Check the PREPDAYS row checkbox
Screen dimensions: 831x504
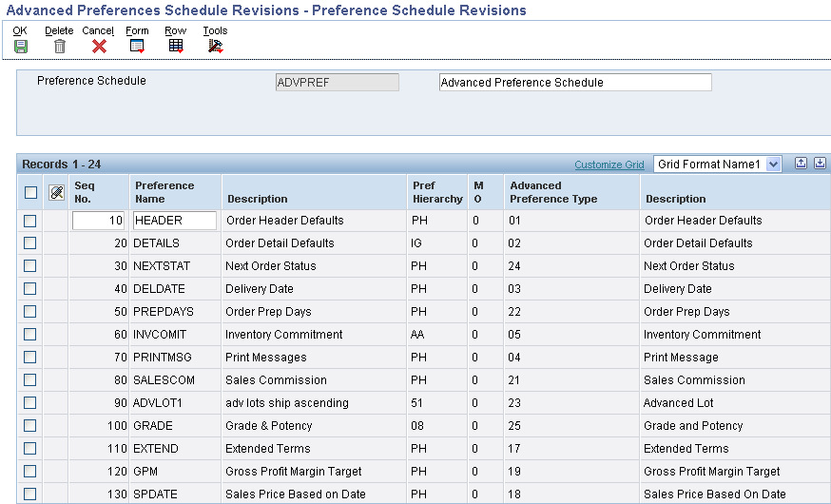point(30,312)
